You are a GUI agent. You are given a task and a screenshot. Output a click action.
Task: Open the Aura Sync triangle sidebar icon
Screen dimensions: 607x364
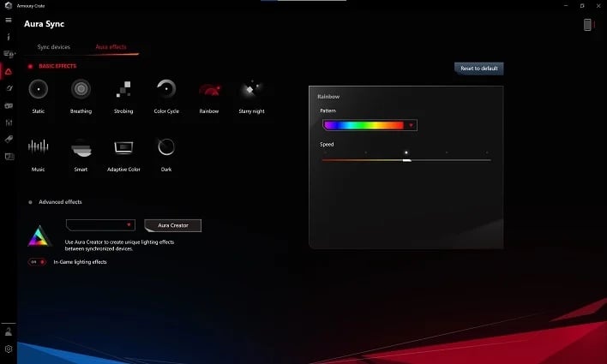click(x=9, y=72)
